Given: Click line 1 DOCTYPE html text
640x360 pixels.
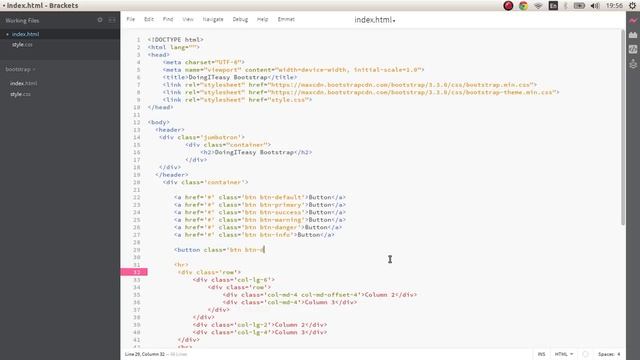Looking at the screenshot, I should 176,40.
